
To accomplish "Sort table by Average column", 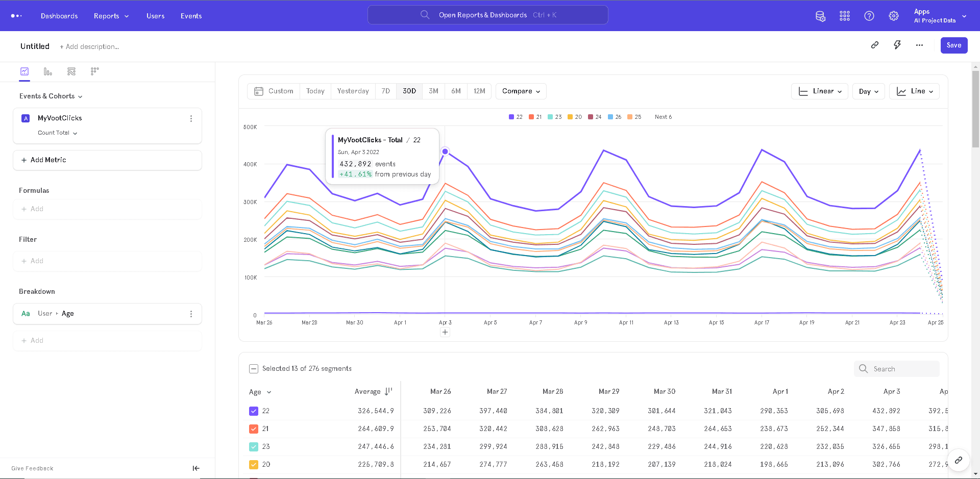I will [x=373, y=391].
